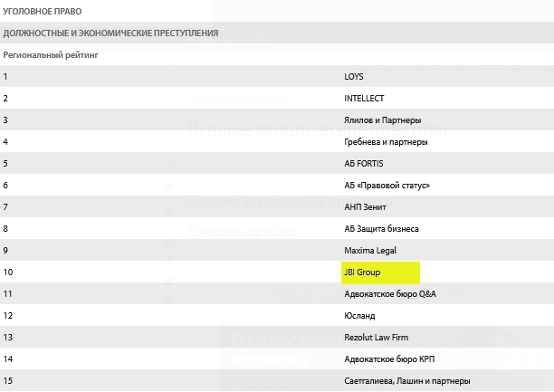554x392 pixels.
Task: Click the 'УГОЛОВНОЕ ПРАВО' heading text
Action: 43,11
